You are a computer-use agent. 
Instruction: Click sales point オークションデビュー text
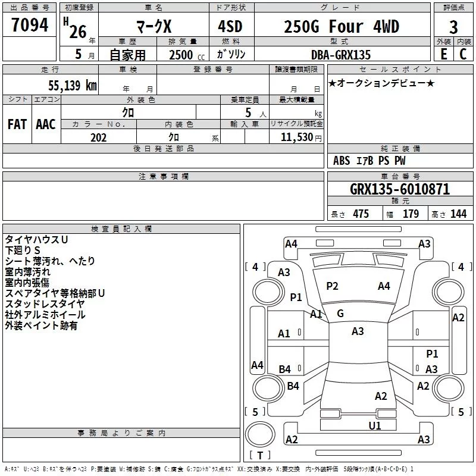(381, 83)
